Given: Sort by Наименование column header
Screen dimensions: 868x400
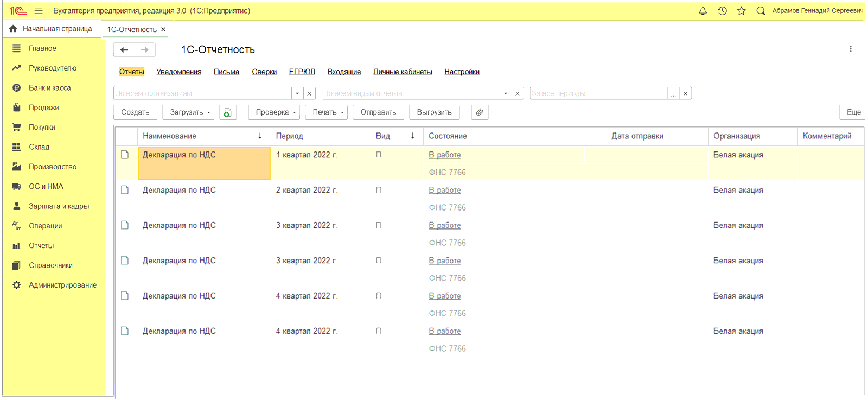Looking at the screenshot, I should [204, 136].
